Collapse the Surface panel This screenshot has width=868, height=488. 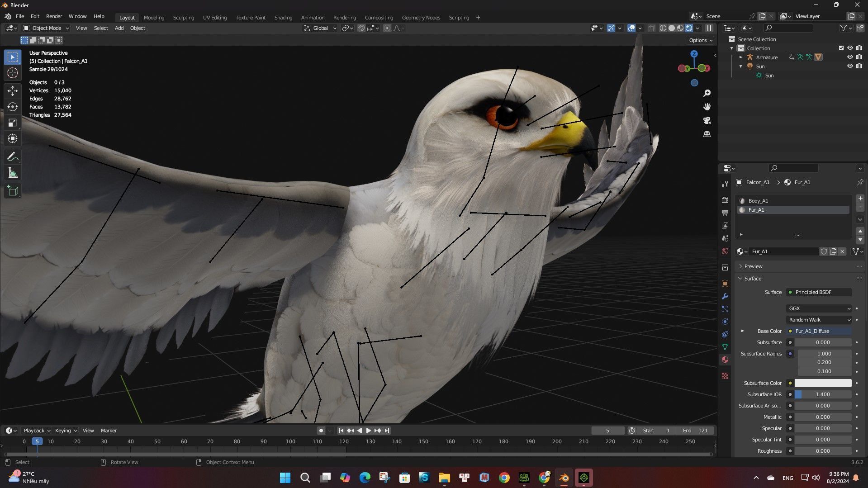click(x=753, y=279)
